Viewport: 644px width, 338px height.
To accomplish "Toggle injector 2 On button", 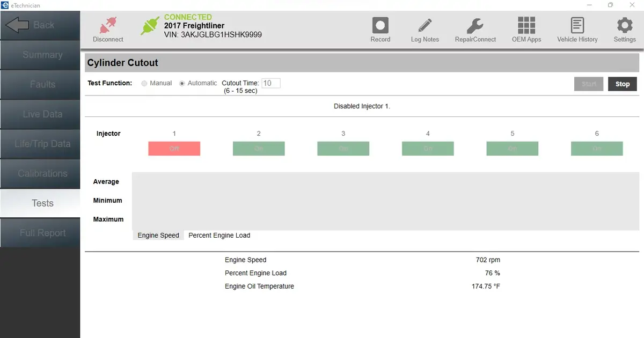I will pyautogui.click(x=259, y=149).
